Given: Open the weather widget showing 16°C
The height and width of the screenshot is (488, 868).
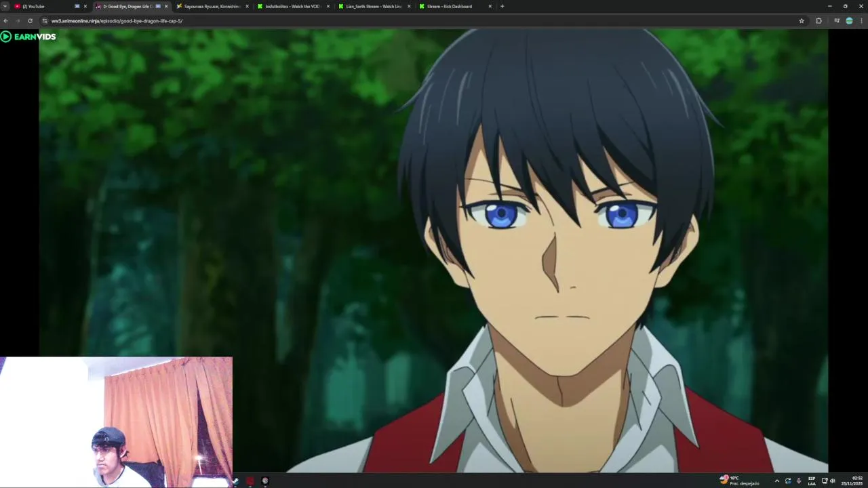Looking at the screenshot, I should 739,481.
